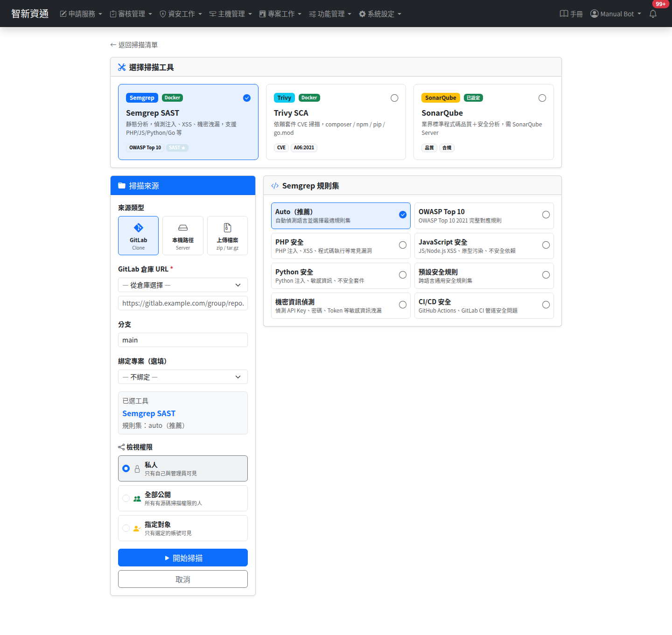The width and height of the screenshot is (672, 635).
Task: Click the 取消 button
Action: pyautogui.click(x=183, y=579)
